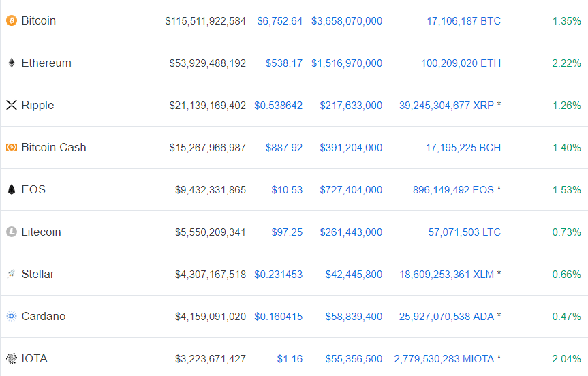The image size is (588, 376).
Task: Open the EOS coin name link
Action: point(33,189)
